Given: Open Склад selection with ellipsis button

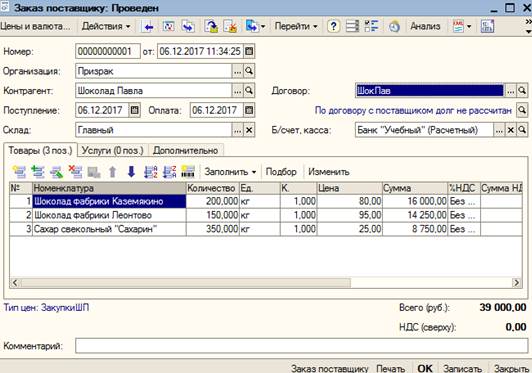Looking at the screenshot, I should [237, 130].
